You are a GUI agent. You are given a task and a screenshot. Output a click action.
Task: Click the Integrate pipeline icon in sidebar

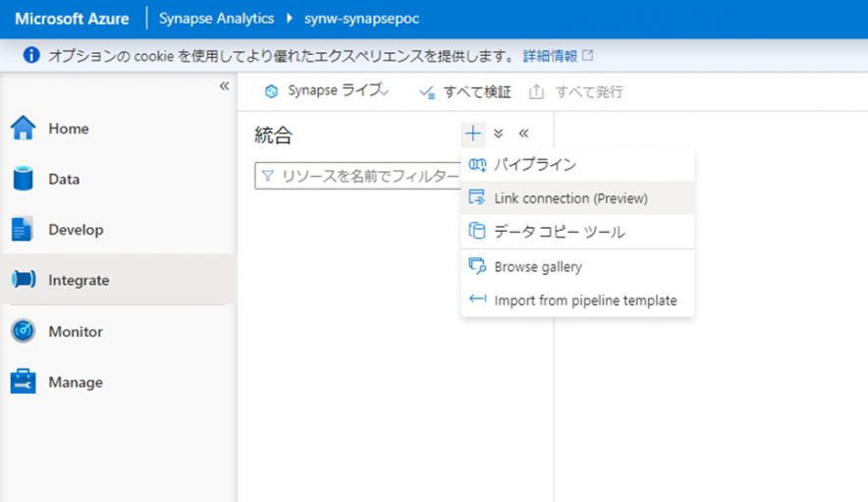(x=23, y=280)
